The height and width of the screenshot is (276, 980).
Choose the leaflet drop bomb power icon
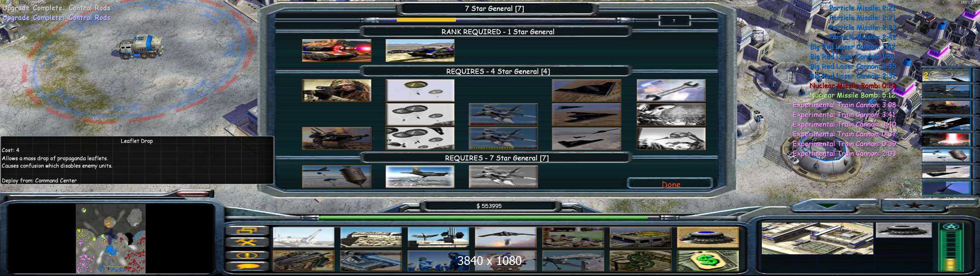tap(336, 177)
